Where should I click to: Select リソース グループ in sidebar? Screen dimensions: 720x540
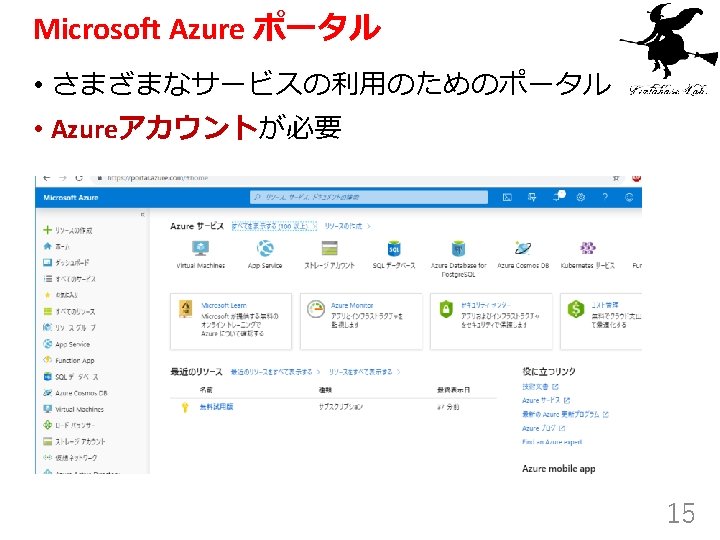(x=69, y=327)
